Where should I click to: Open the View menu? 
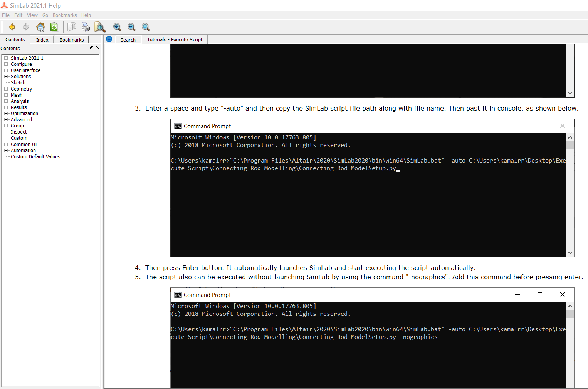[32, 15]
